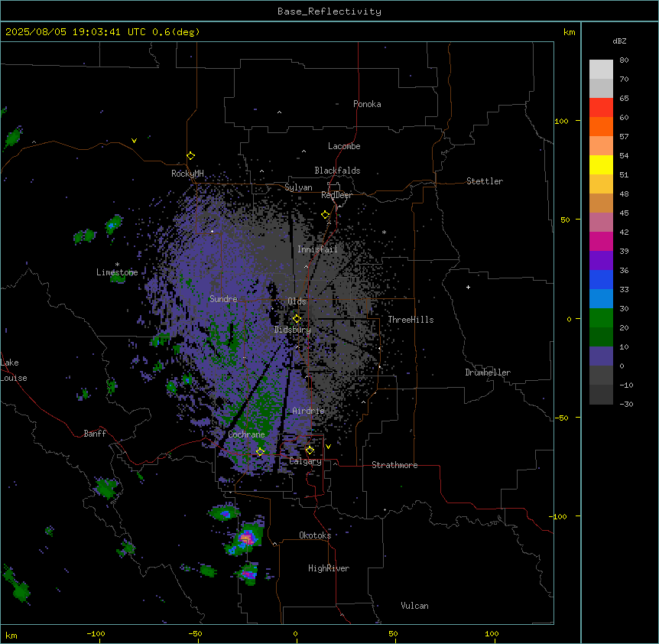Select the Blackfalds label on map

tap(337, 171)
